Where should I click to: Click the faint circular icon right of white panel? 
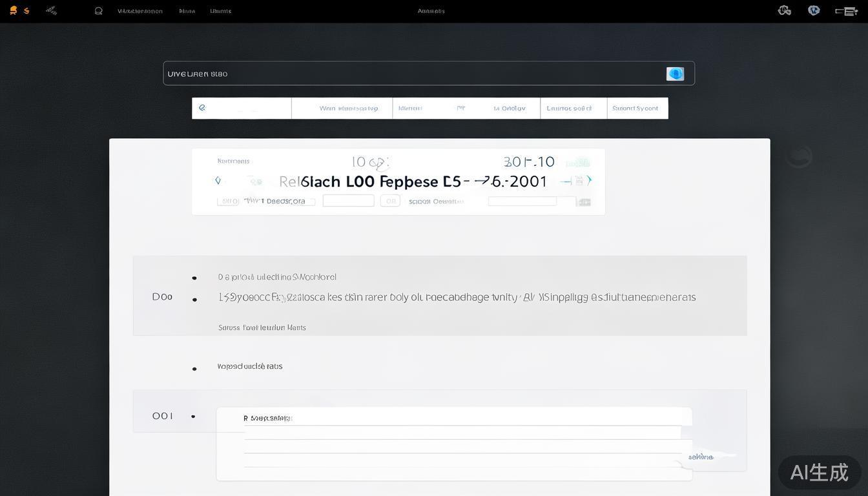click(799, 156)
